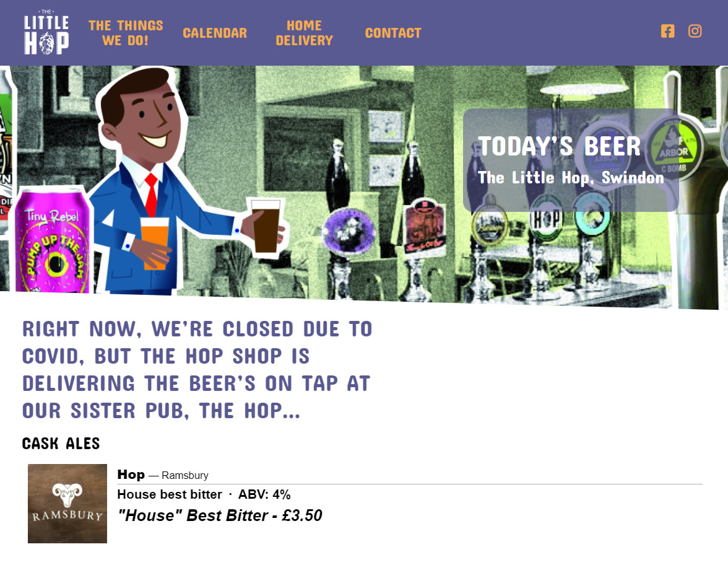Click the Cask Ales heading
Screen dimensions: 728x565
61,444
